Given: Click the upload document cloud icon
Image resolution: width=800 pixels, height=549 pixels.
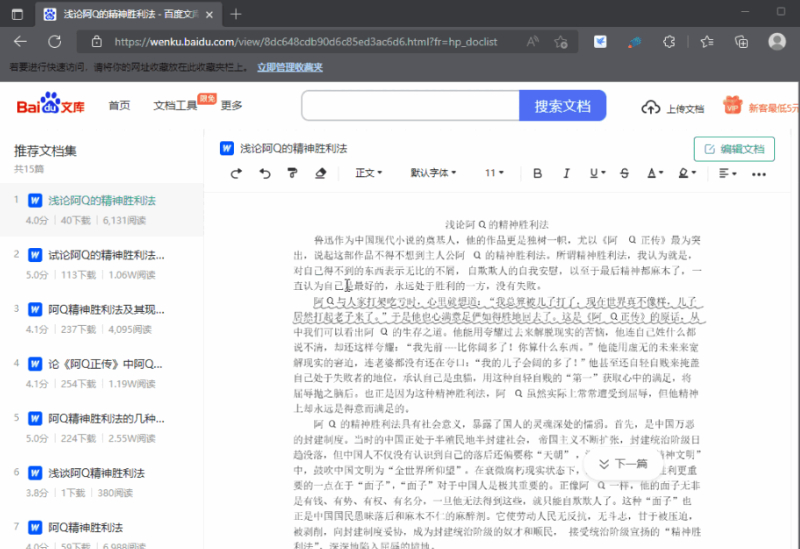Looking at the screenshot, I should (x=651, y=107).
